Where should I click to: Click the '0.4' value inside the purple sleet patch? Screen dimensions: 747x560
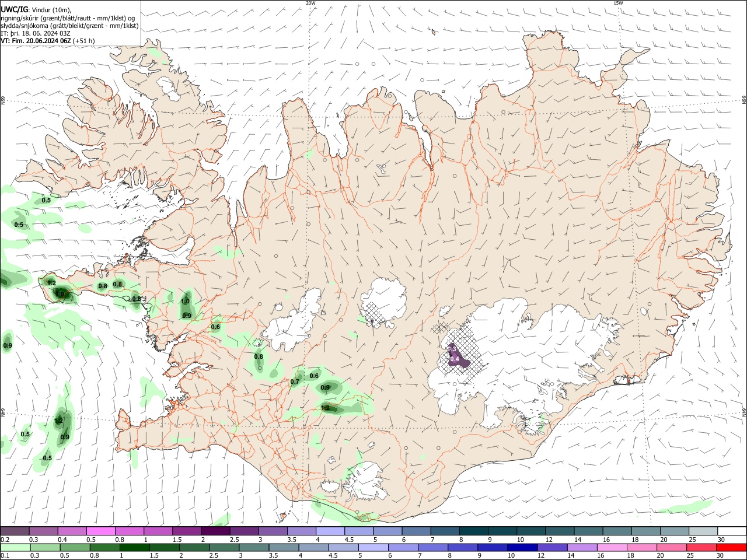pos(455,359)
